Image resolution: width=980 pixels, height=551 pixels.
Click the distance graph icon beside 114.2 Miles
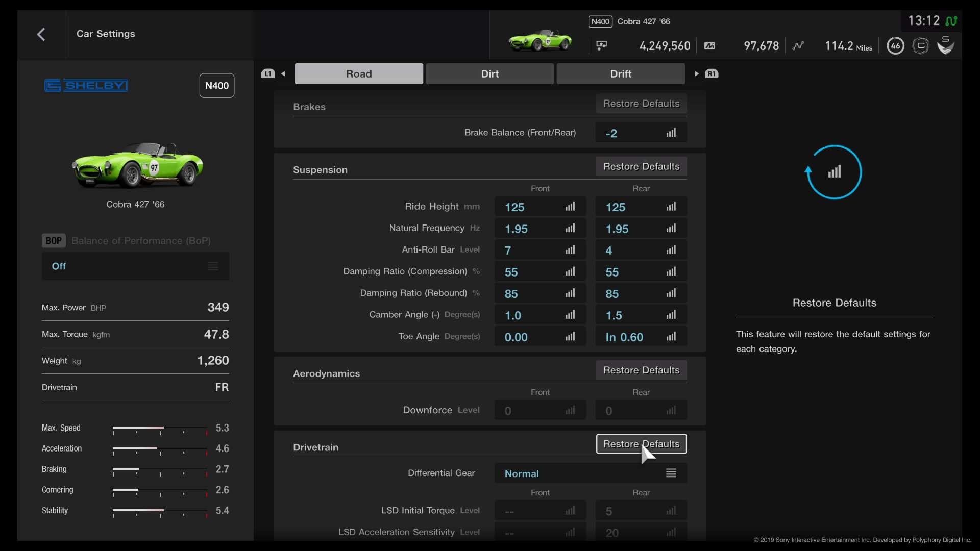point(798,46)
